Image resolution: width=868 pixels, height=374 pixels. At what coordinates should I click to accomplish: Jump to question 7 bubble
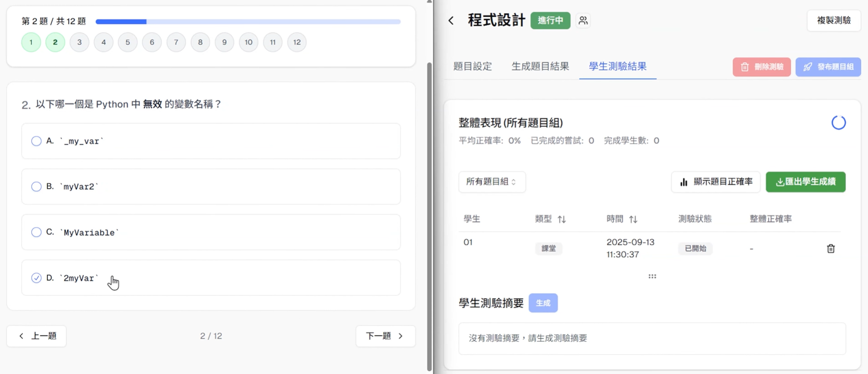pos(176,42)
